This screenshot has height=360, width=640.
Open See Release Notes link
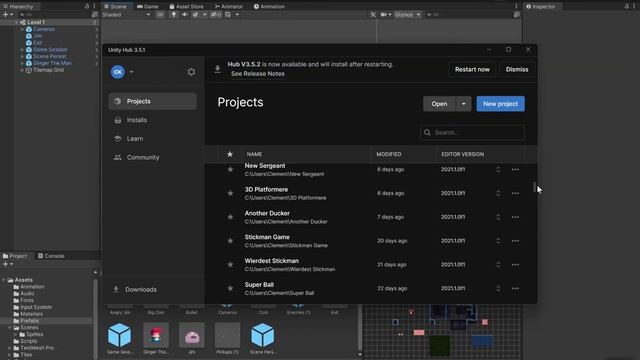click(258, 74)
